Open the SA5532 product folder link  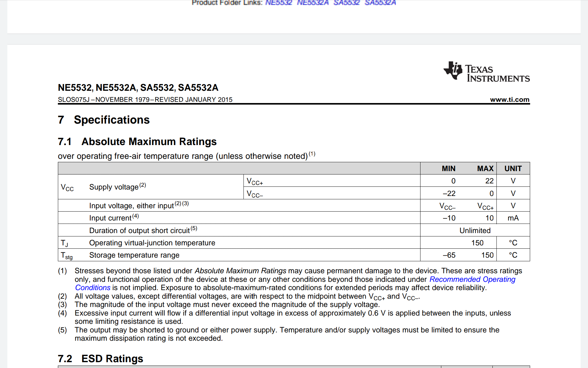point(346,3)
